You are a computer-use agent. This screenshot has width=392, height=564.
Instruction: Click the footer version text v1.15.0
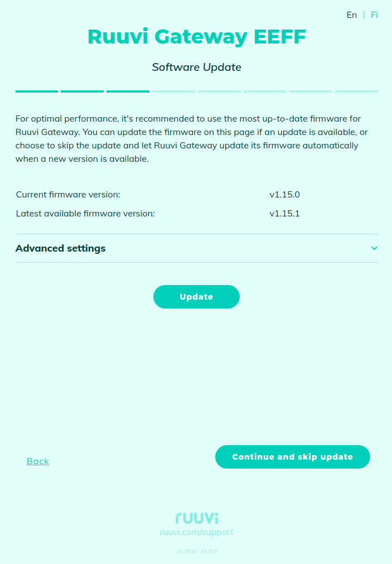pos(186,552)
